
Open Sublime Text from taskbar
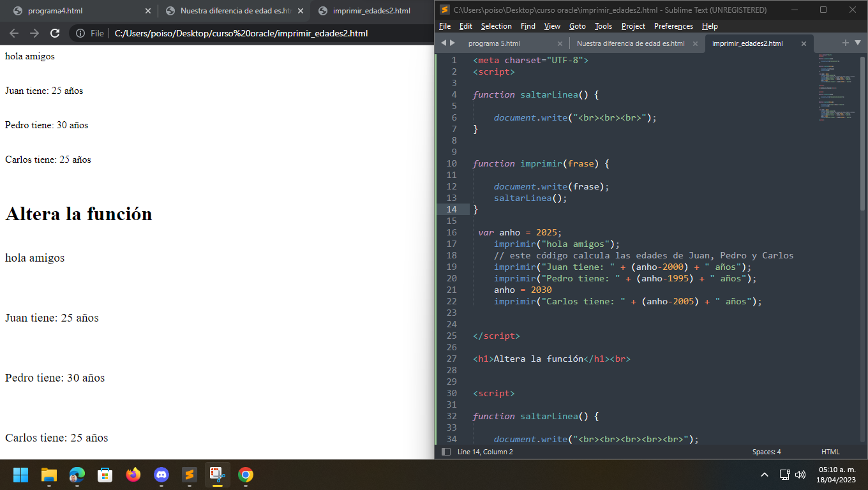(x=190, y=475)
